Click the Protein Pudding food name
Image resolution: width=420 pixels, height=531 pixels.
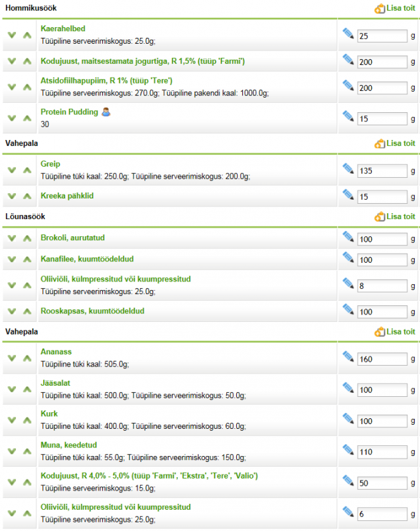(69, 112)
